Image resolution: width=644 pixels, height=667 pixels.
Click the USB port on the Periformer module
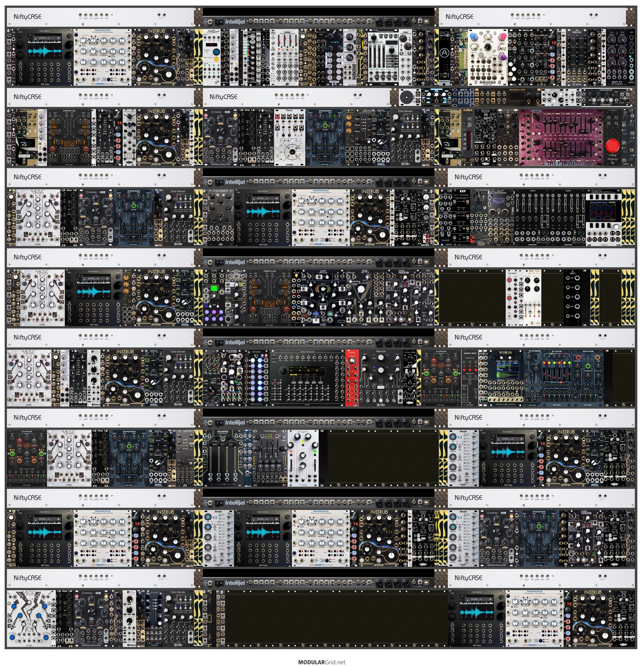coord(274,358)
